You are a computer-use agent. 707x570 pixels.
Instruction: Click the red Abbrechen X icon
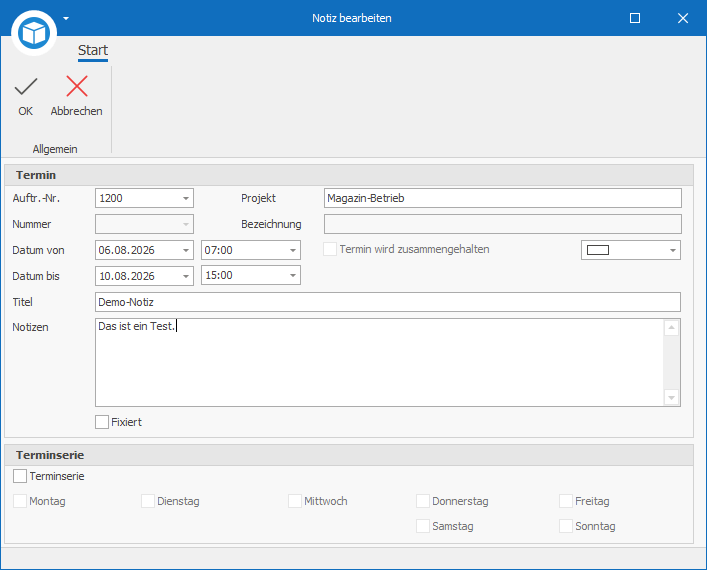pos(77,86)
